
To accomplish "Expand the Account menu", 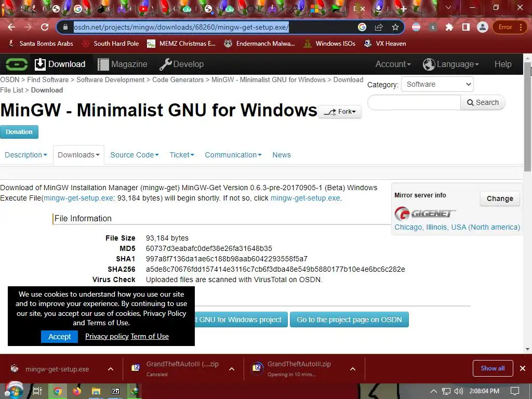I will 393,64.
